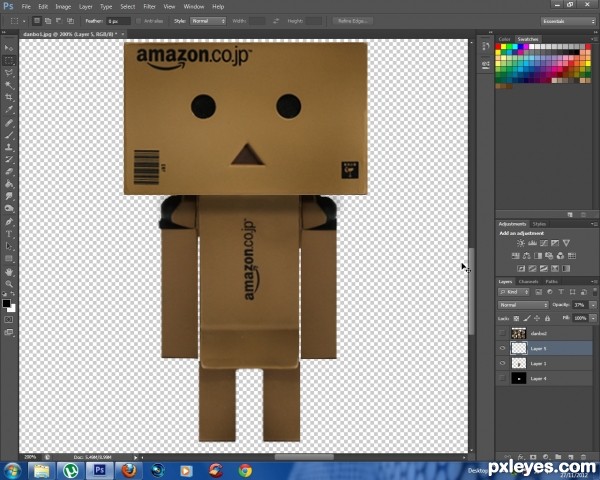This screenshot has width=600, height=480.
Task: Open the Filter menu
Action: click(x=149, y=7)
